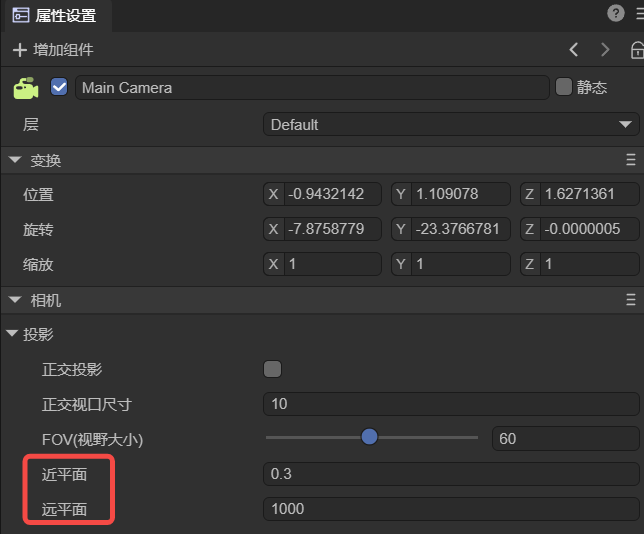Image resolution: width=644 pixels, height=534 pixels.
Task: Click the Main Camera name field
Action: [x=312, y=87]
